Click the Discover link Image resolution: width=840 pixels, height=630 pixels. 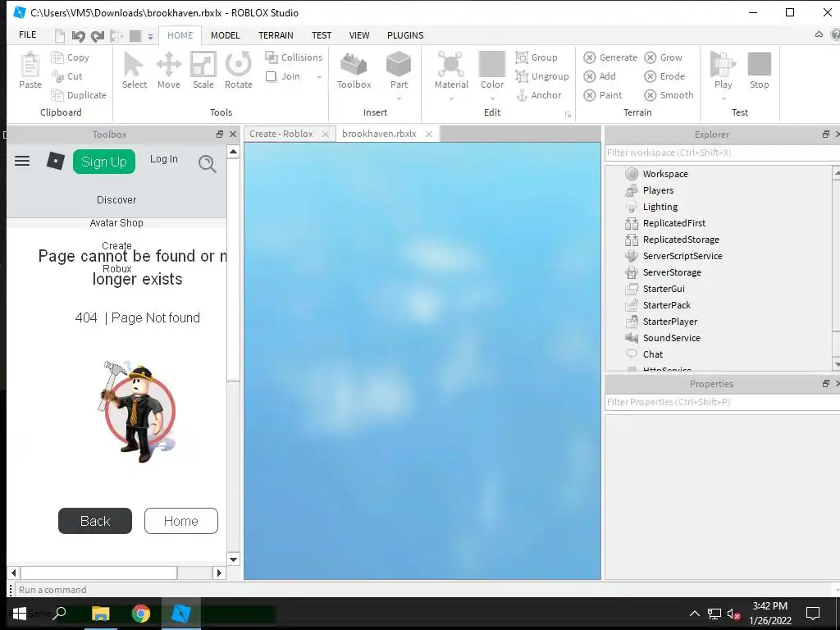(x=116, y=200)
